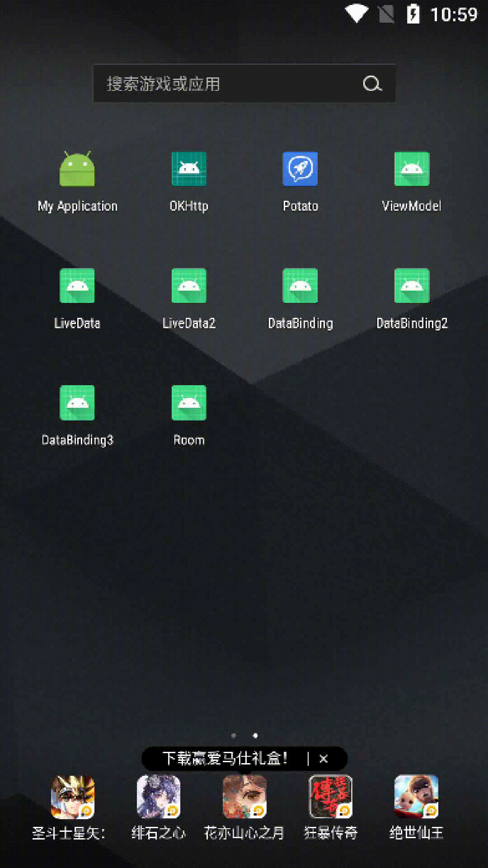This screenshot has width=488, height=868.
Task: Click the Potato label text
Action: (x=300, y=206)
